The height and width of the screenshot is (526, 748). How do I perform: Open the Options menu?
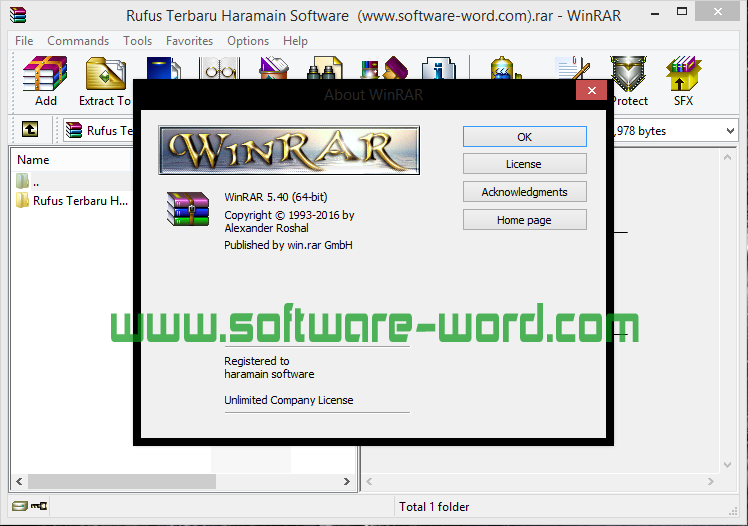pos(248,41)
